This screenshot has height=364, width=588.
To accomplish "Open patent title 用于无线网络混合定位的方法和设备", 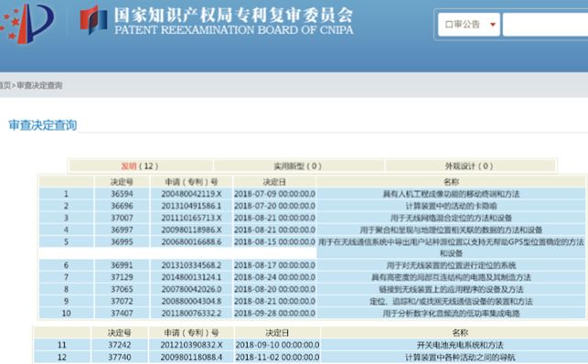I will (x=451, y=219).
